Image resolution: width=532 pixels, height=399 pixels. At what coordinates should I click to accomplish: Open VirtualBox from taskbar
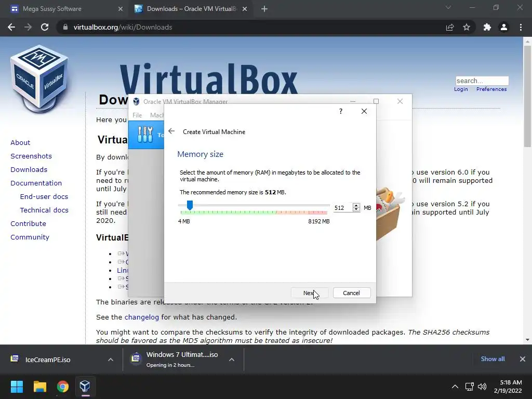85,387
